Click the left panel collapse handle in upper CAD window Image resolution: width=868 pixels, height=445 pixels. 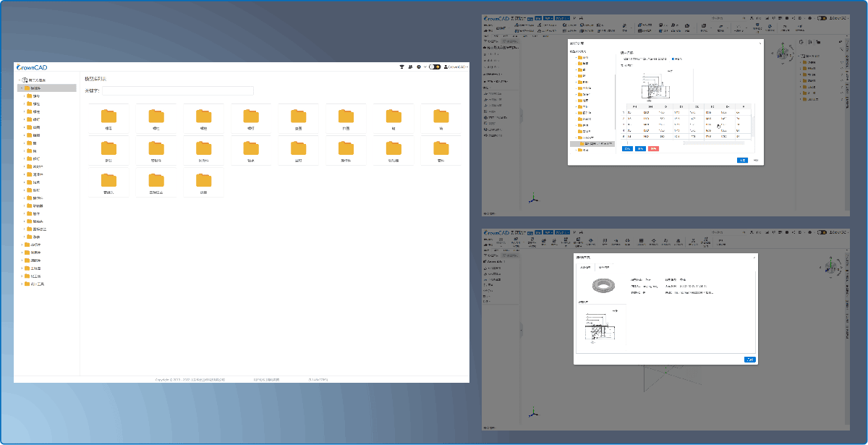point(522,114)
